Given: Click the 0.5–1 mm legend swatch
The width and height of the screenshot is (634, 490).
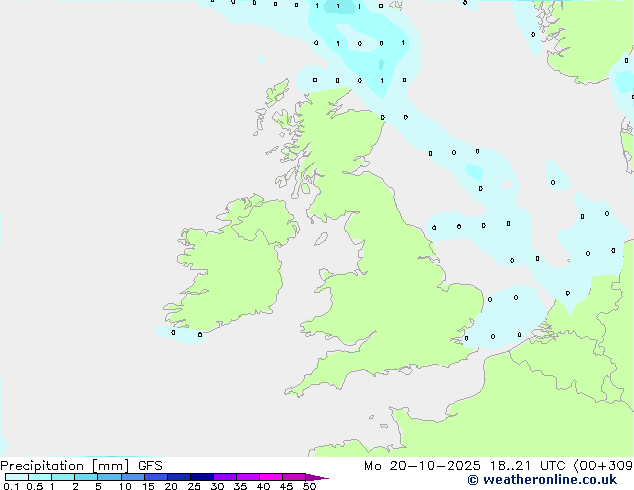Looking at the screenshot, I should tap(40, 477).
